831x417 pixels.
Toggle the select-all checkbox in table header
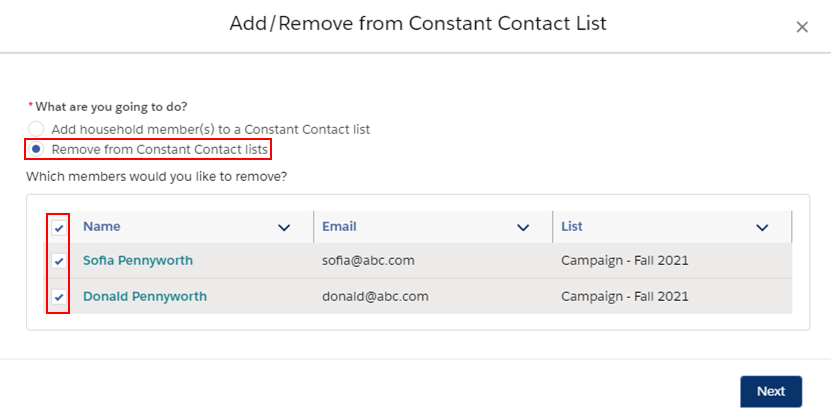pyautogui.click(x=59, y=228)
